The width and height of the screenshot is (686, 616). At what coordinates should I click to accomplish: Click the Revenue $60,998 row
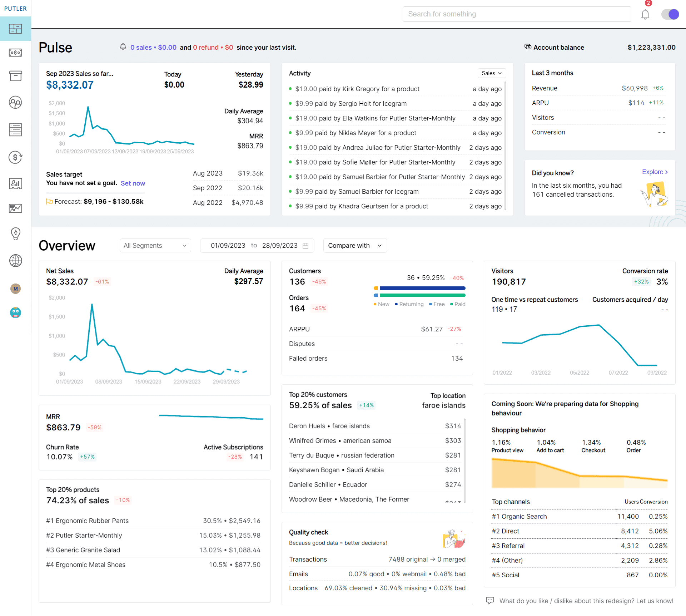598,88
